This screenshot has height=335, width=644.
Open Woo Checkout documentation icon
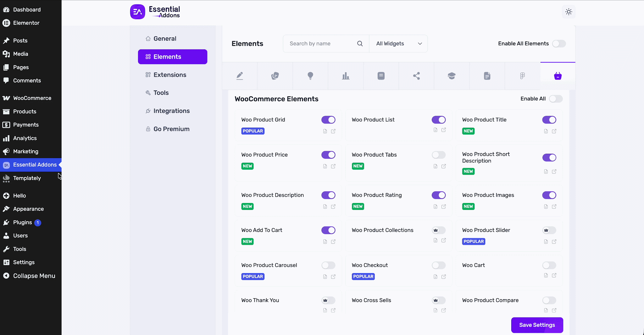click(x=436, y=277)
